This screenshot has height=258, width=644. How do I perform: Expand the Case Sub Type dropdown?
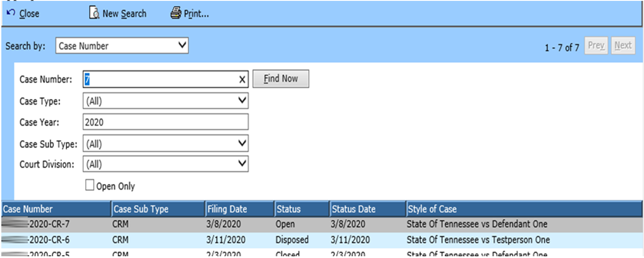[166, 143]
